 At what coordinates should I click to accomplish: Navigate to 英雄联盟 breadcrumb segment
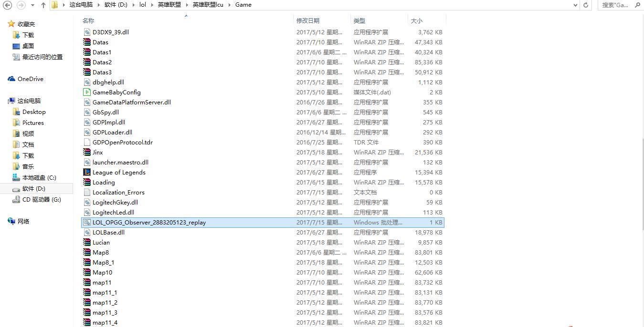(169, 5)
